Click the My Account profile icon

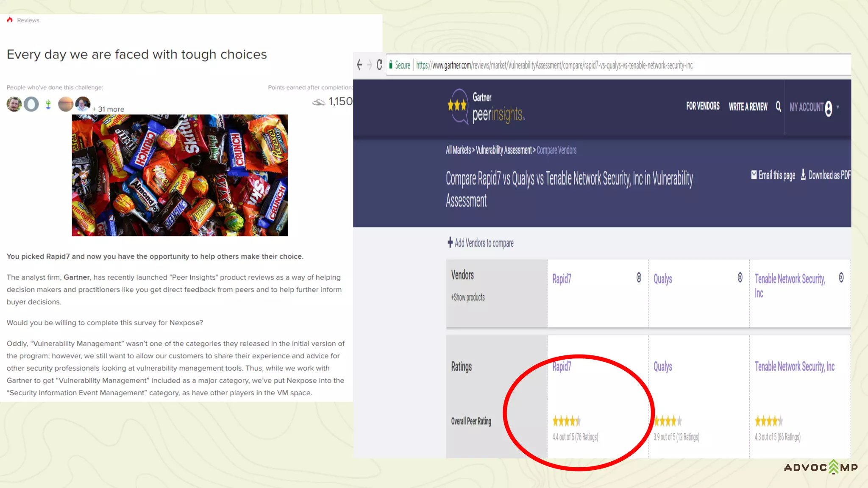pyautogui.click(x=829, y=108)
